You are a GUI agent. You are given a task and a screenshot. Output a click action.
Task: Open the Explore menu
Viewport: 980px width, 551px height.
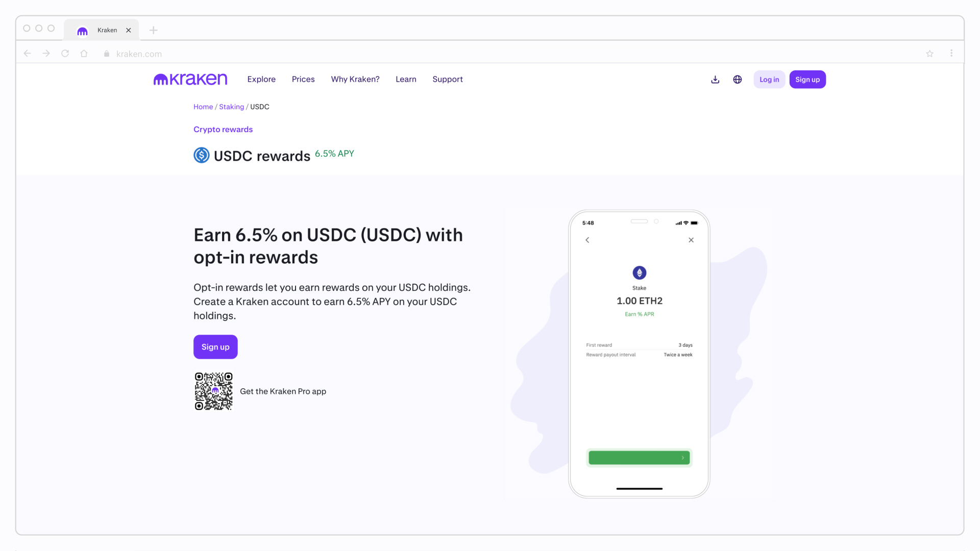[261, 79]
